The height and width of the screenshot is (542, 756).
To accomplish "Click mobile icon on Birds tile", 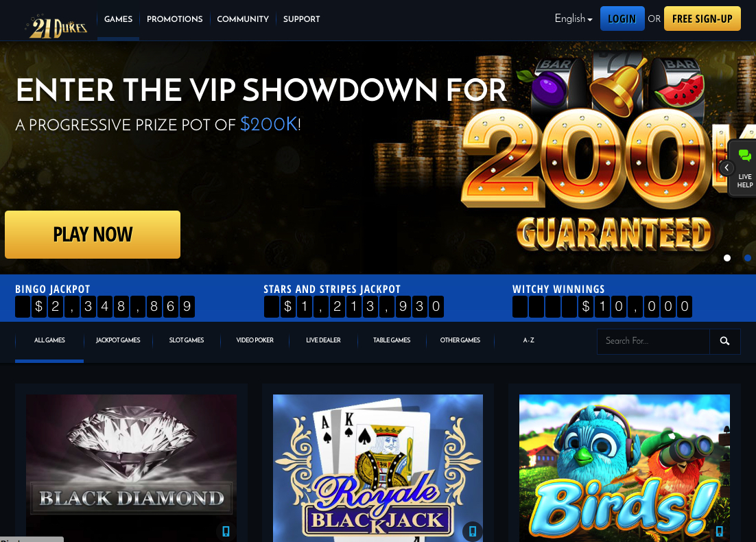I will (x=720, y=531).
